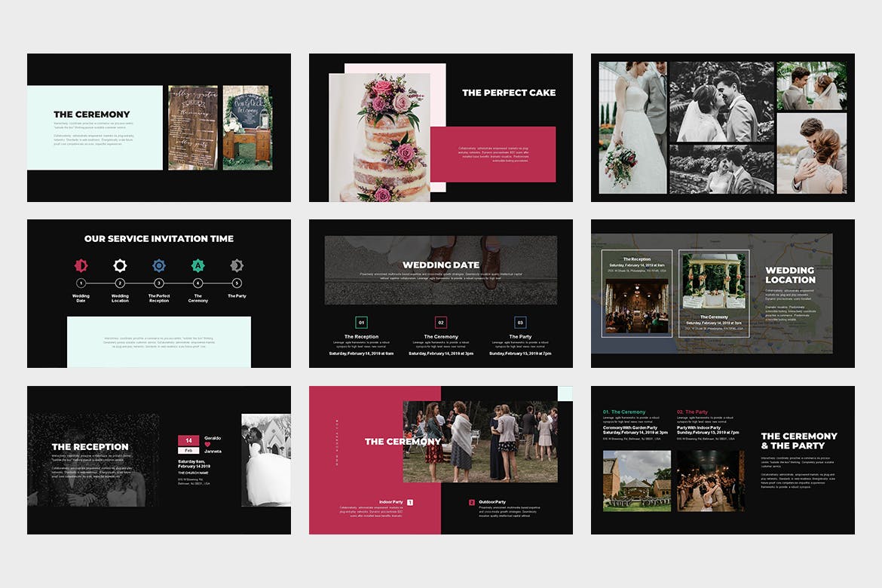This screenshot has height=588, width=882.
Task: Click the red outlined '02' box
Action: pos(441,323)
